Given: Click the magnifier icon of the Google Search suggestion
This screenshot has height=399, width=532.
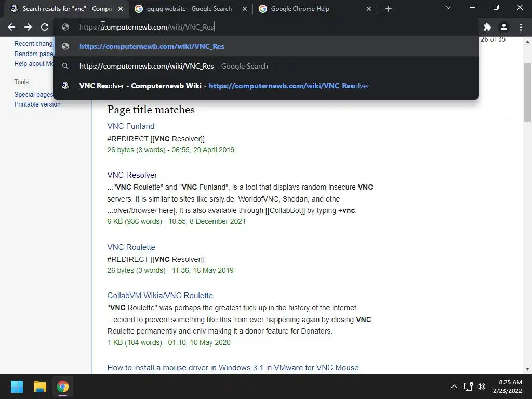Looking at the screenshot, I should click(65, 66).
